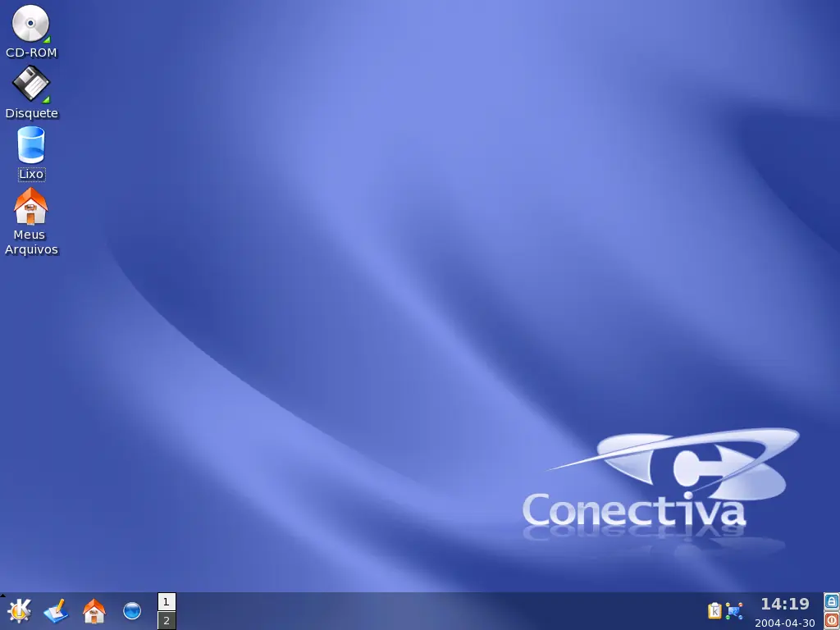Screen dimensions: 840x630
Task: Launch the blue globe browser icon
Action: (132, 610)
